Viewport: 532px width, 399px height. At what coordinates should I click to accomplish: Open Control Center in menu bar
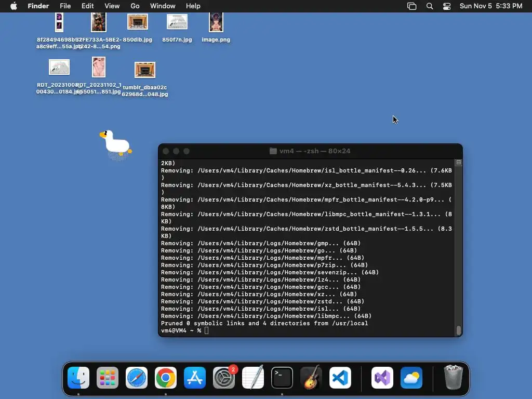point(447,6)
